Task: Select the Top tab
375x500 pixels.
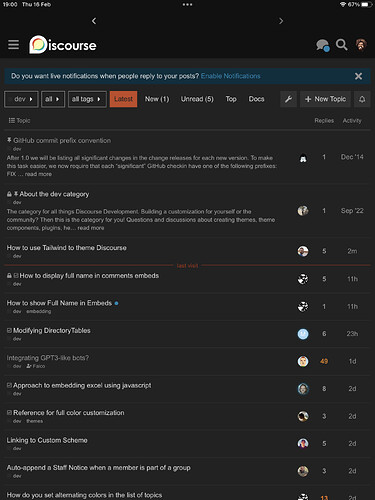Action: tap(231, 99)
